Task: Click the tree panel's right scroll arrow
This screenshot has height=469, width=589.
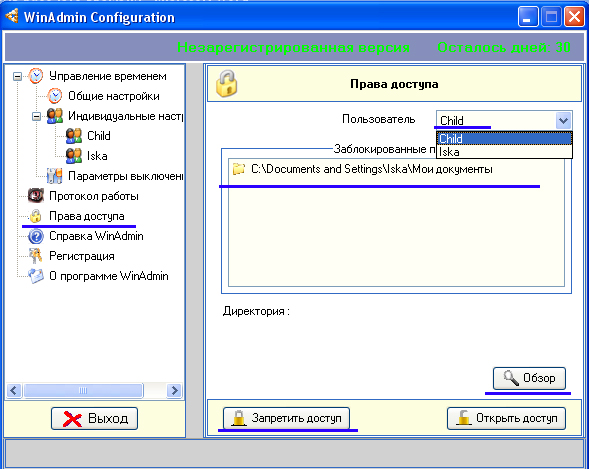Action: click(x=174, y=391)
